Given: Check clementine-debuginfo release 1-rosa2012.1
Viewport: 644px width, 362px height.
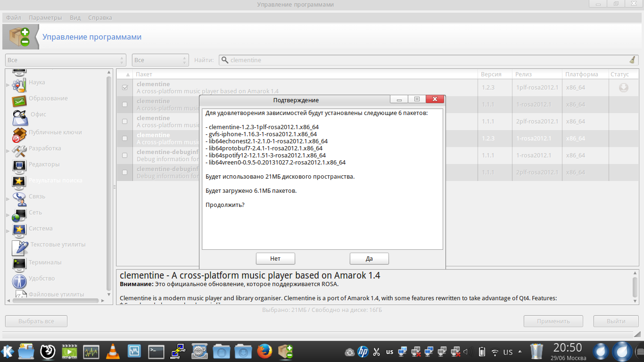Looking at the screenshot, I should point(125,155).
